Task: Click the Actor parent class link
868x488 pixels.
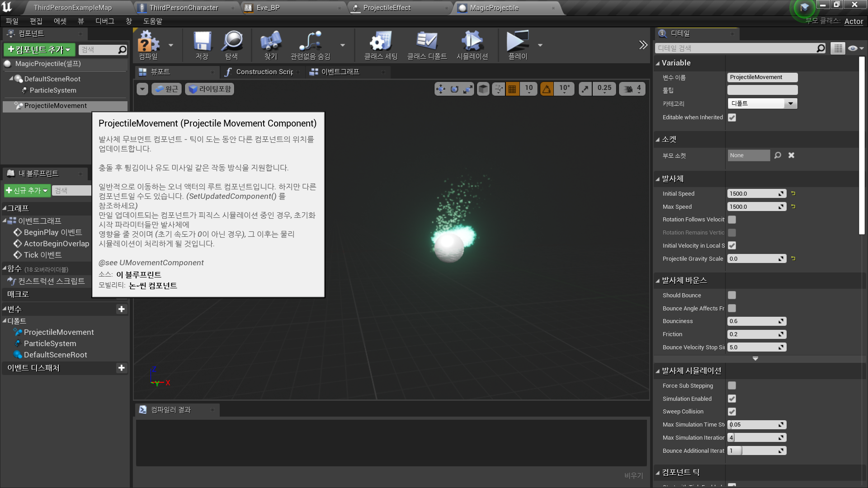Action: (854, 21)
